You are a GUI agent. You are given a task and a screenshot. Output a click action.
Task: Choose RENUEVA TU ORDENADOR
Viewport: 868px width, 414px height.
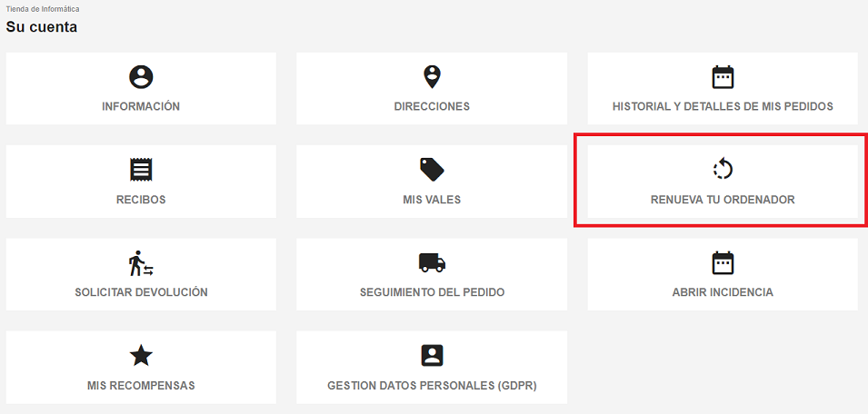click(x=723, y=200)
